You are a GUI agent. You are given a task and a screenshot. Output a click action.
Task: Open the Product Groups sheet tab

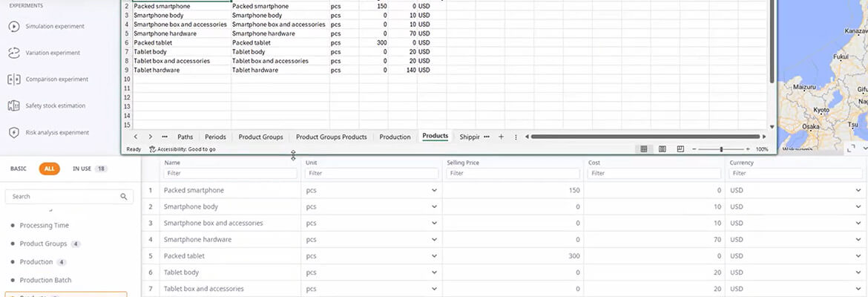pyautogui.click(x=260, y=137)
